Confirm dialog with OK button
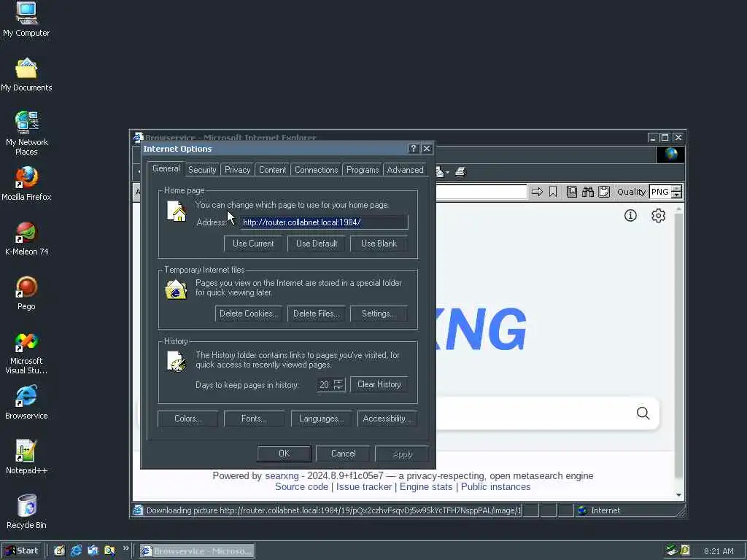The width and height of the screenshot is (747, 560). [284, 454]
